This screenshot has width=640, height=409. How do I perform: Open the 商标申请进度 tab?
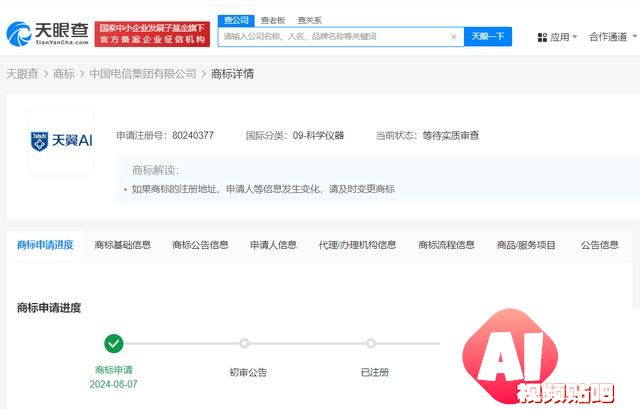(45, 245)
